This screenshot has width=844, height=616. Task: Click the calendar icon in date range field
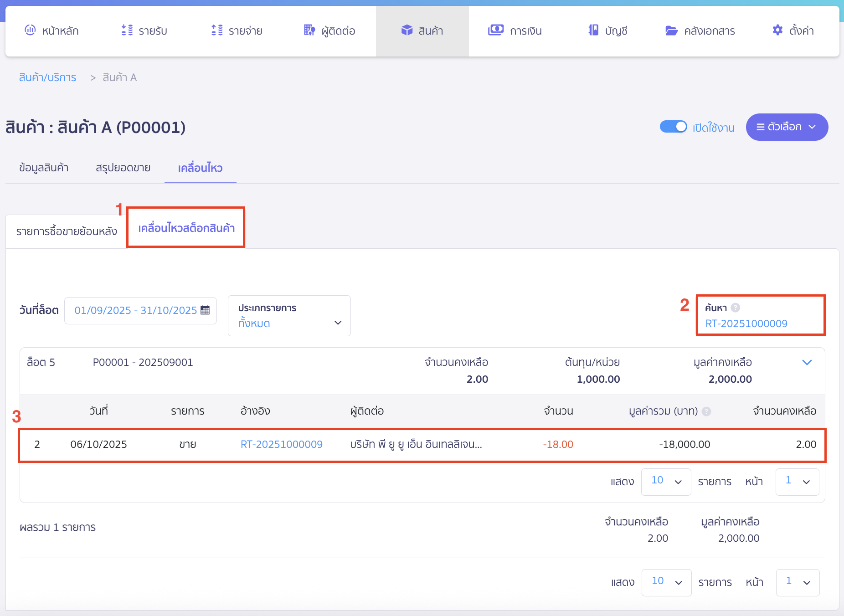tap(205, 310)
